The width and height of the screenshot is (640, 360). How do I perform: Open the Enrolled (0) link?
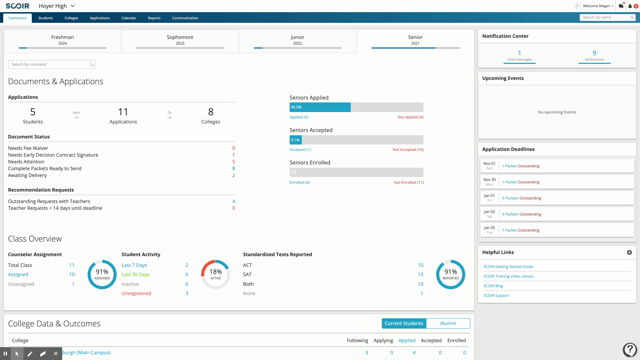pos(300,182)
